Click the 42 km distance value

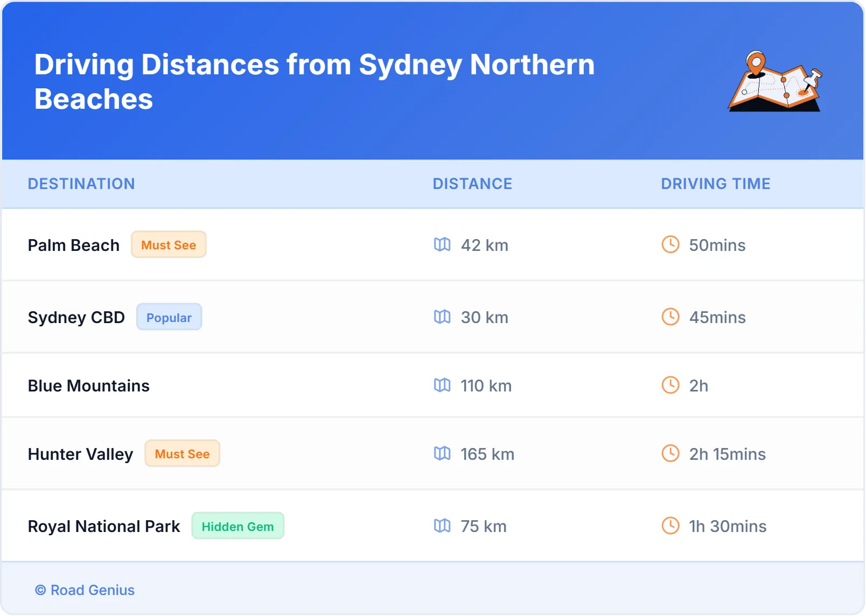[x=485, y=245]
